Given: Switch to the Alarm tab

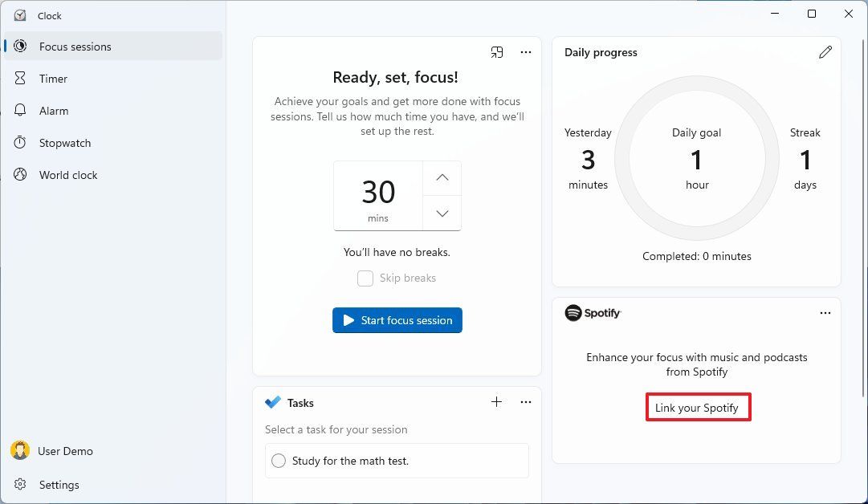Looking at the screenshot, I should click(x=54, y=111).
